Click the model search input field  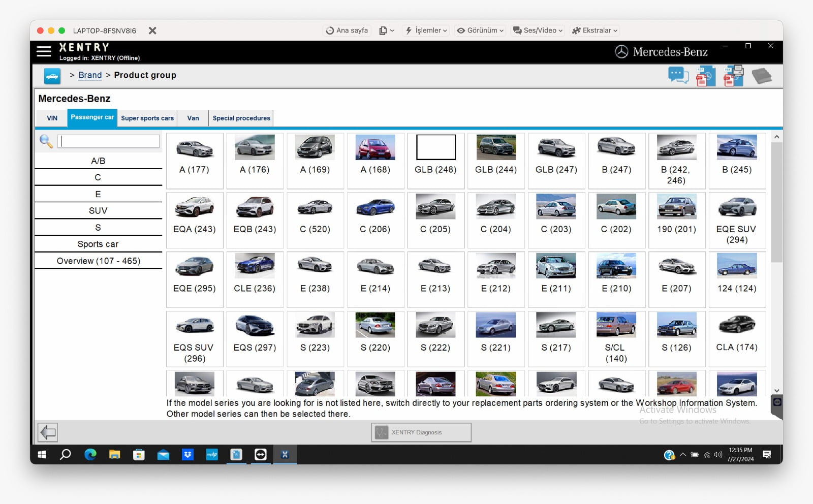coord(109,141)
